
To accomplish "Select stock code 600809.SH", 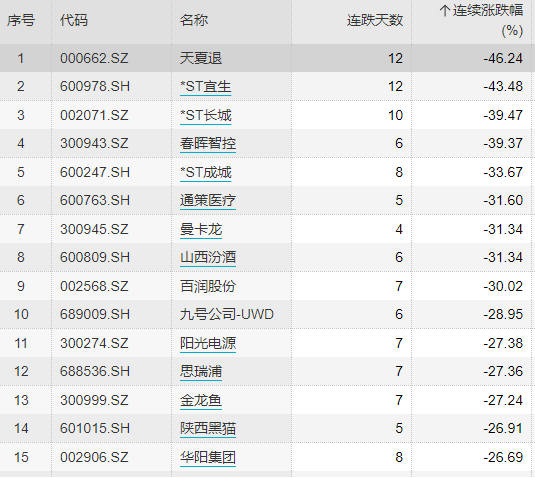I will 95,258.
